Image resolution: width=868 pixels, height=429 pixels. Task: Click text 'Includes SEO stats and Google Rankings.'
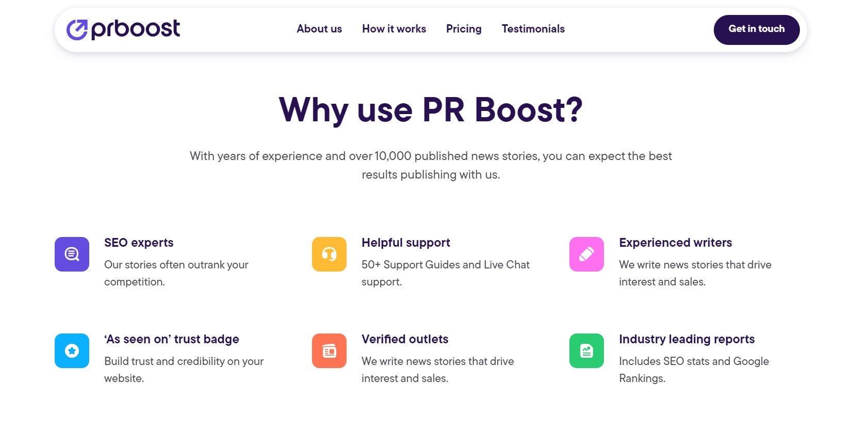[x=694, y=370]
